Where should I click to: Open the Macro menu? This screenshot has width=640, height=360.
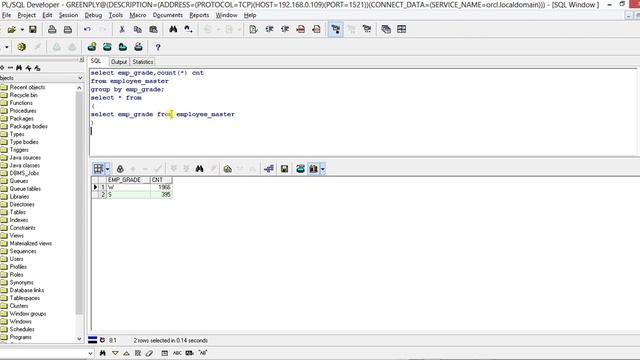click(138, 15)
